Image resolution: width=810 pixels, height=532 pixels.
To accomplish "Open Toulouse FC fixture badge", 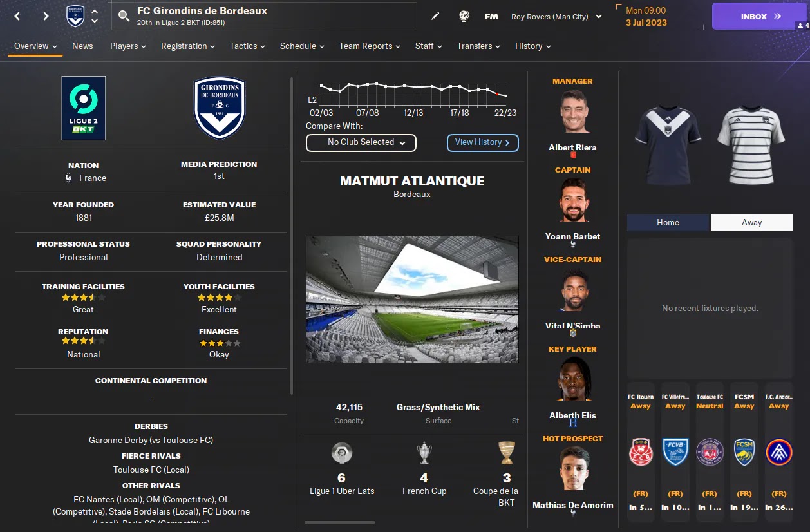I will [710, 452].
